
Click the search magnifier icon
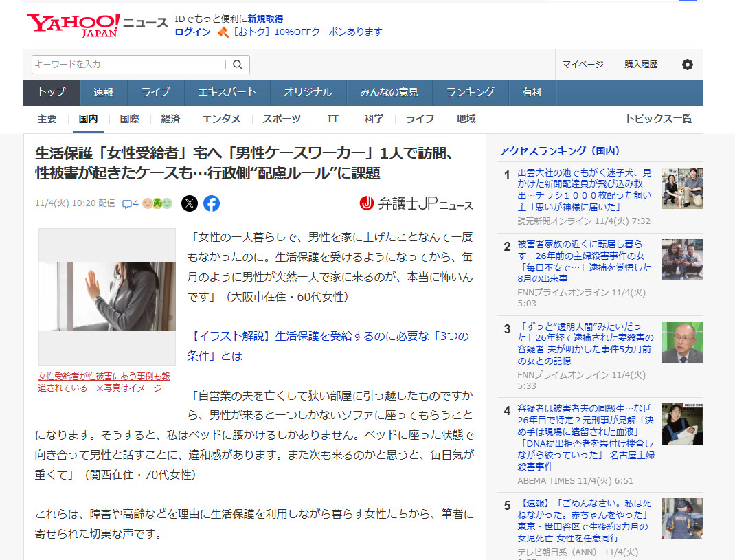[238, 65]
